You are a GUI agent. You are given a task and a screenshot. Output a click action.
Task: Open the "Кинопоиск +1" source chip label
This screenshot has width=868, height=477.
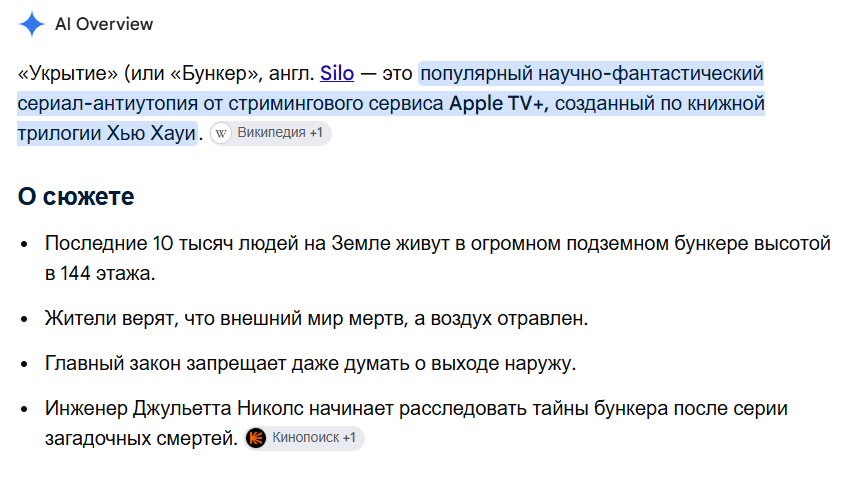pyautogui.click(x=314, y=438)
